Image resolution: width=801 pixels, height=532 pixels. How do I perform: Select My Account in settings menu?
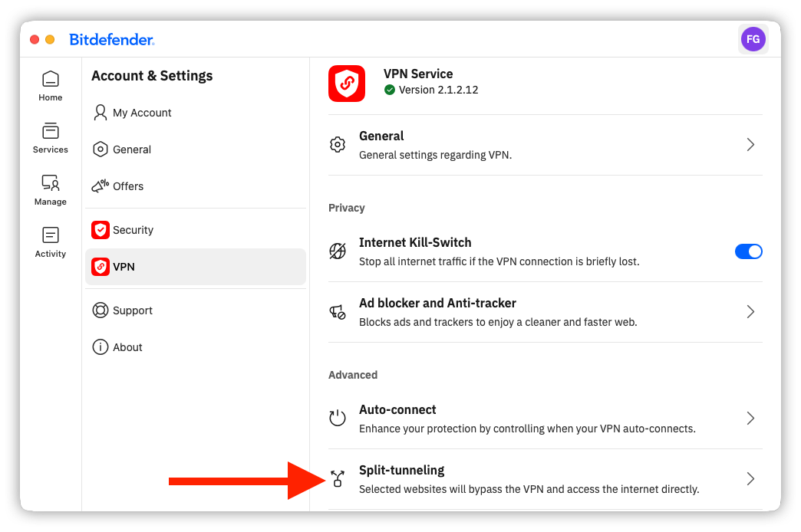(195, 113)
